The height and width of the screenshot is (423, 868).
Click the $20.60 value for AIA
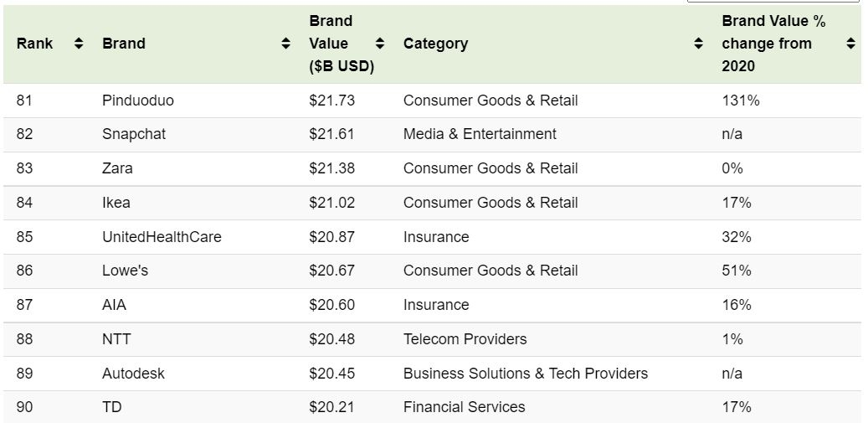[x=331, y=305]
